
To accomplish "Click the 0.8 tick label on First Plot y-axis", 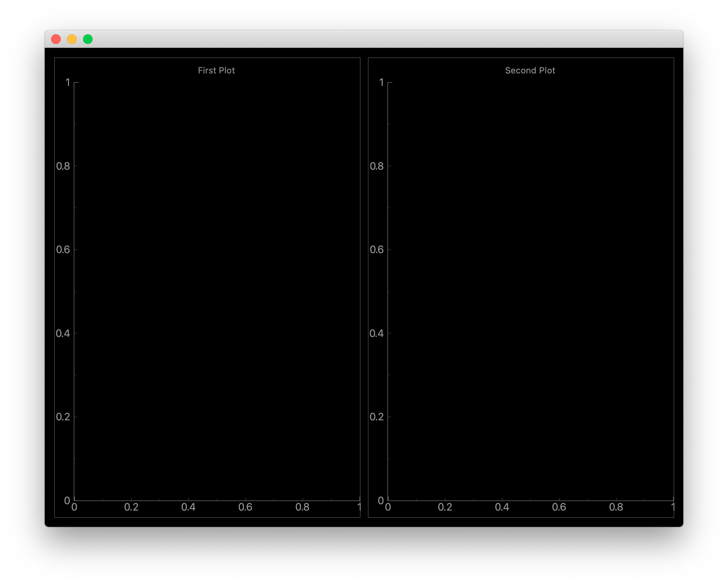I will (63, 166).
